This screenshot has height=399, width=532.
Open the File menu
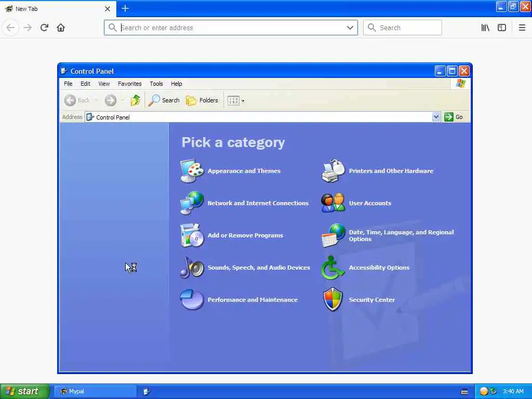[68, 84]
